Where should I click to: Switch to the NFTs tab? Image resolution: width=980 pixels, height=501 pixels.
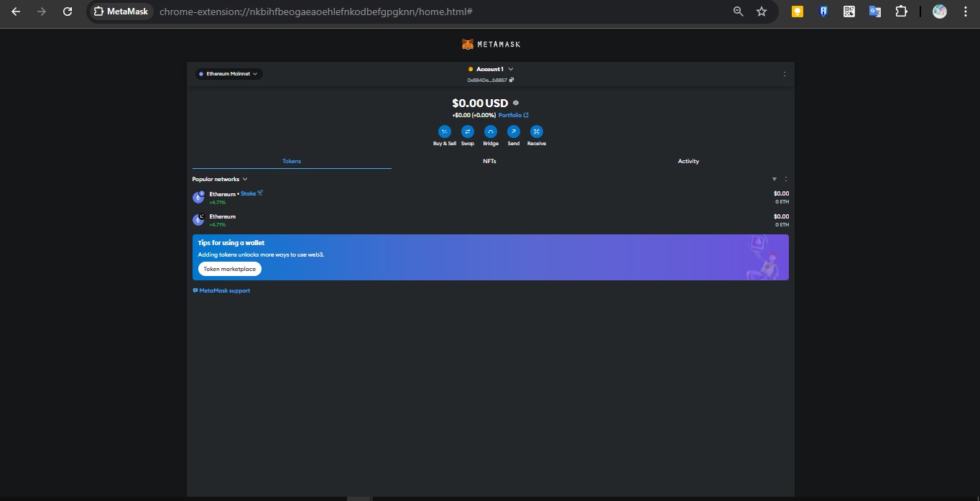point(489,161)
